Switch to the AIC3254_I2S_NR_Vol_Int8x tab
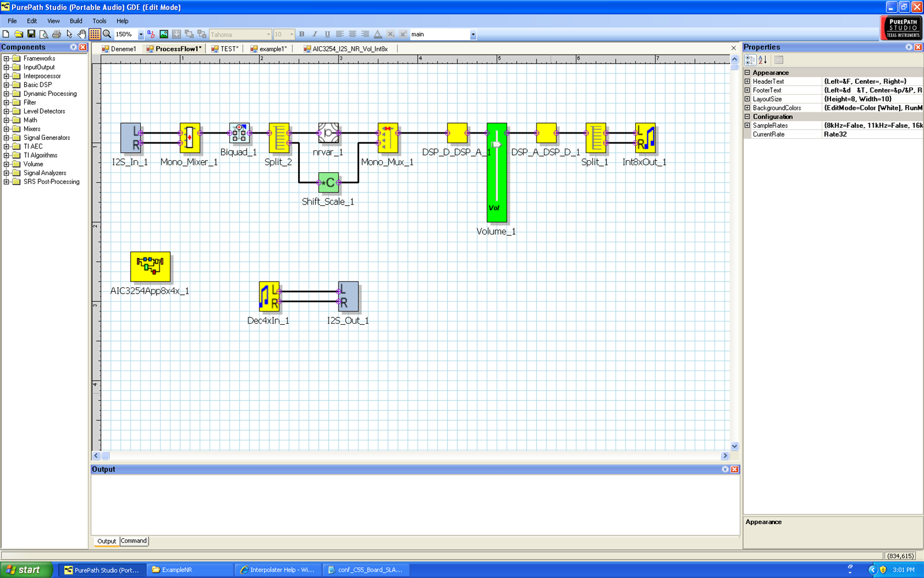924x578 pixels. pos(346,49)
